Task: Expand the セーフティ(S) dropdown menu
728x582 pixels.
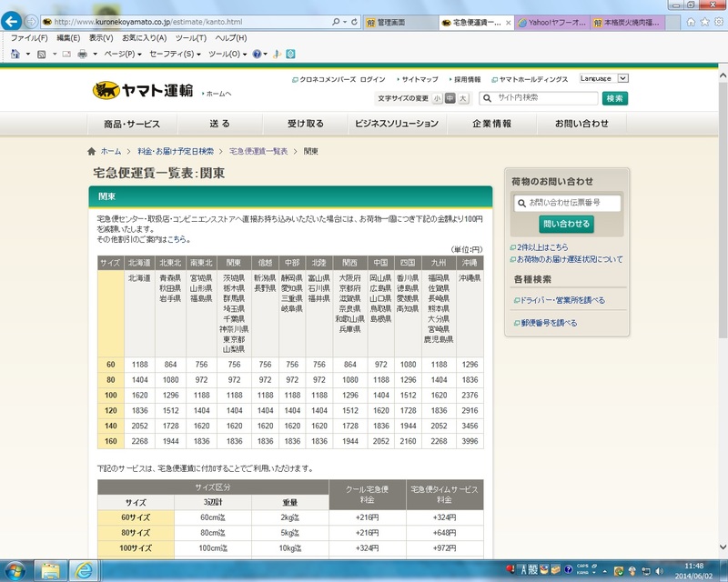Action: pos(175,55)
